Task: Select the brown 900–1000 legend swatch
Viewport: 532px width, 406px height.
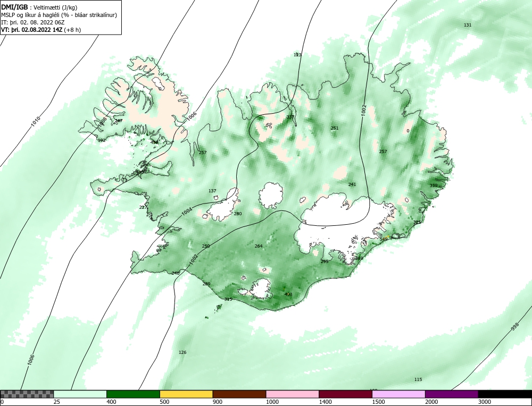Action: tap(239, 394)
